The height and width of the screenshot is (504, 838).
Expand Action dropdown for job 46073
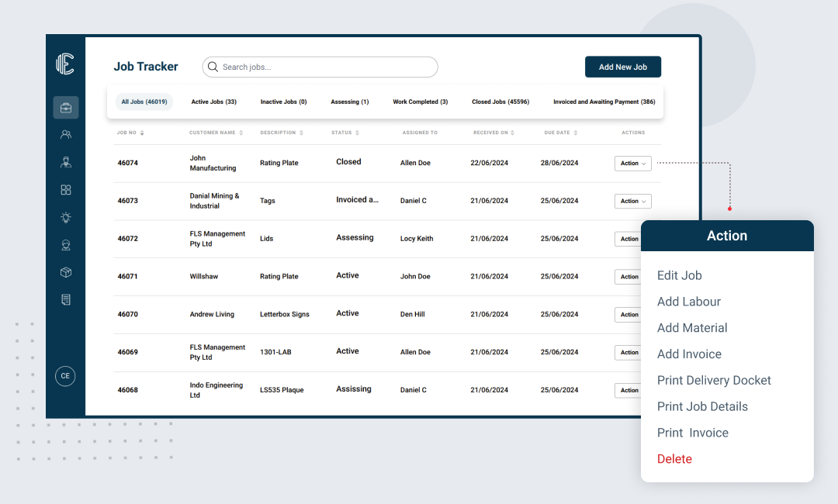(x=632, y=202)
